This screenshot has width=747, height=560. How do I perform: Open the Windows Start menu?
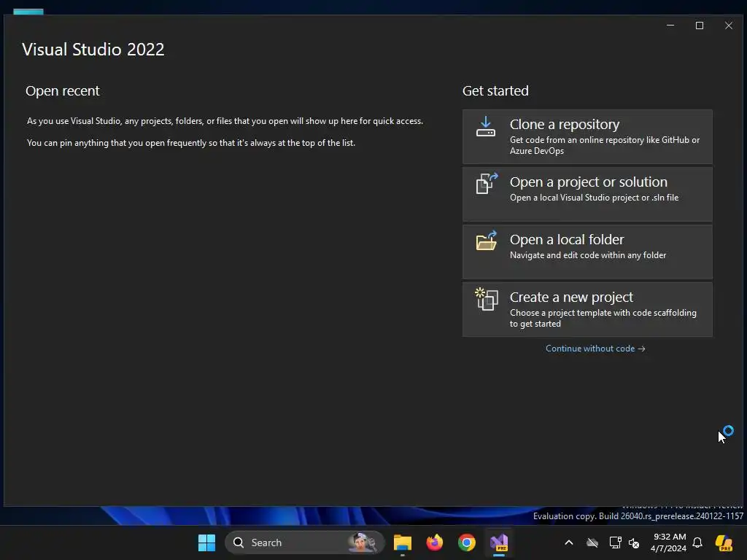pyautogui.click(x=206, y=542)
